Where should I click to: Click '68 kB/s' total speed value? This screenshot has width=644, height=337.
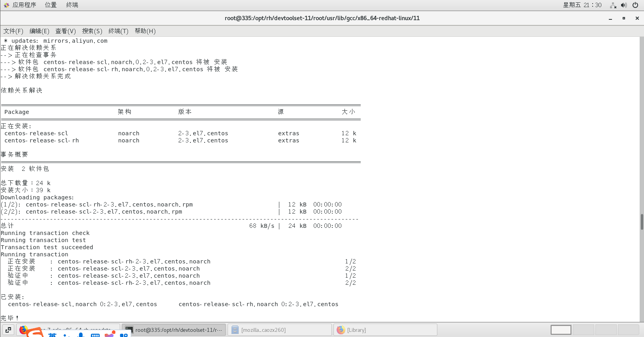262,226
